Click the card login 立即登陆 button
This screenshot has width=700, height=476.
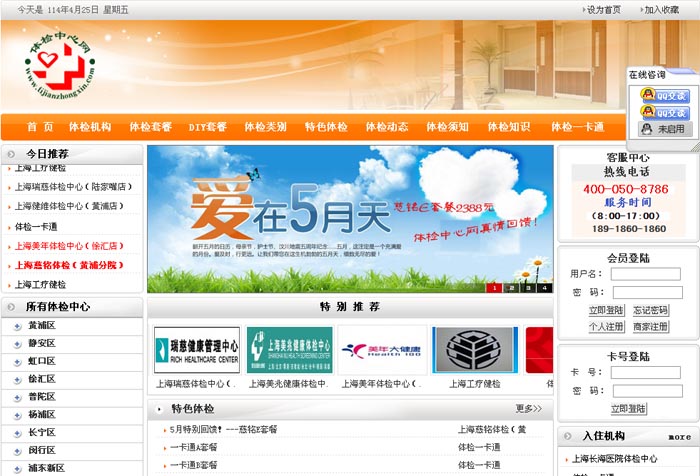pos(629,409)
